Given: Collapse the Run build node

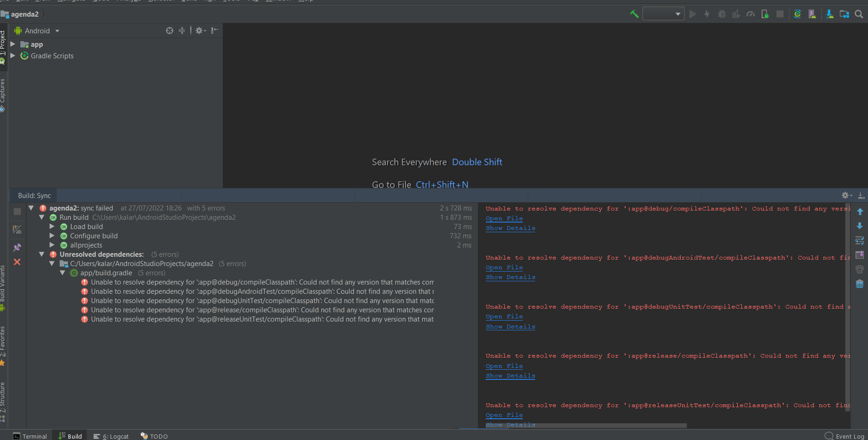Looking at the screenshot, I should pyautogui.click(x=42, y=217).
